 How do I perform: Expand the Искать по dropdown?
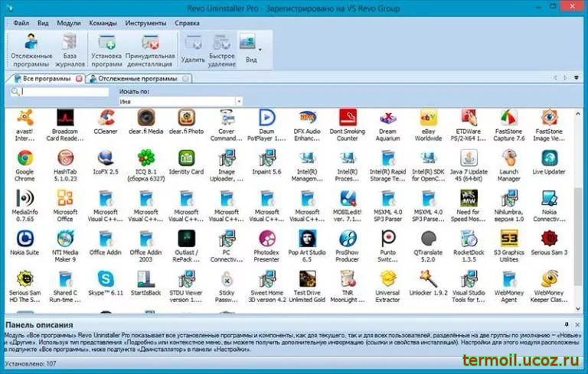pos(239,102)
